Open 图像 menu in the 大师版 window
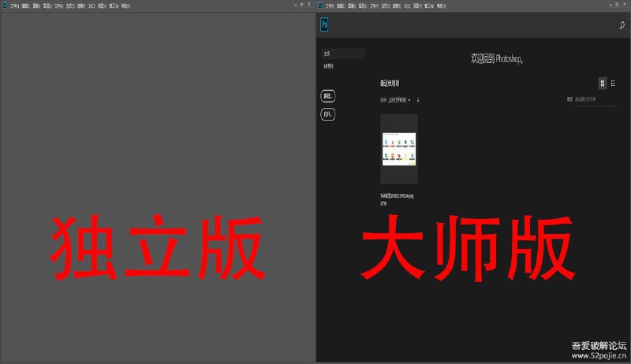This screenshot has width=631, height=364. (352, 6)
